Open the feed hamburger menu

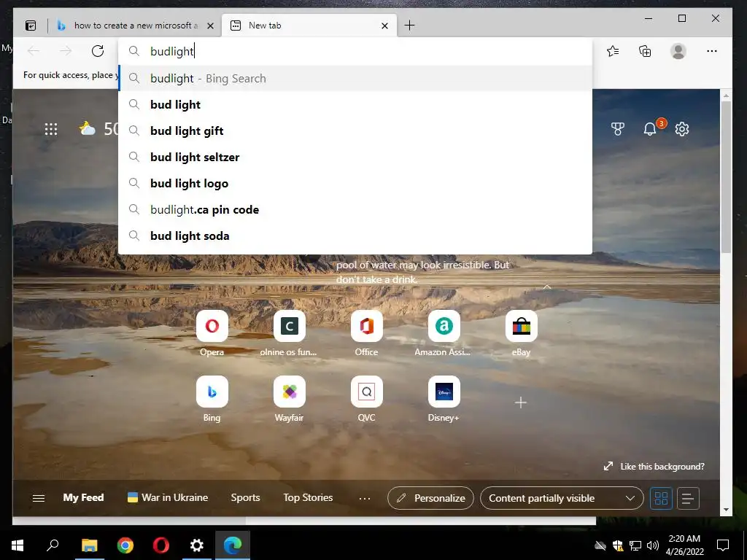tap(39, 498)
